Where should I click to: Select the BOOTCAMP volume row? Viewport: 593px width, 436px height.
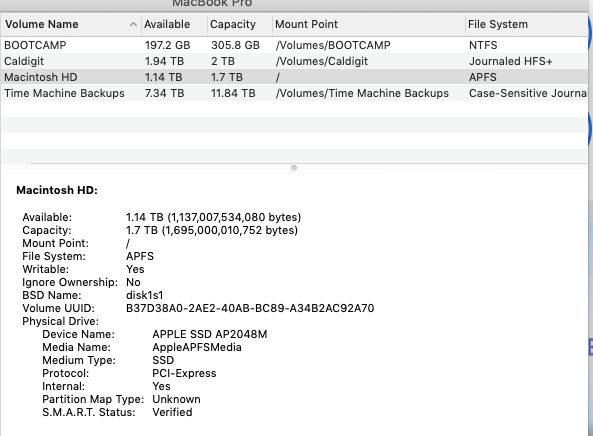coord(294,45)
